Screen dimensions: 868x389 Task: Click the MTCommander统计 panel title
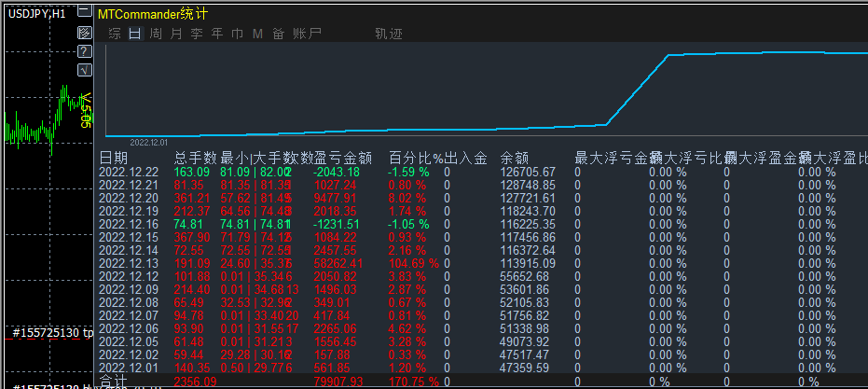coord(153,15)
